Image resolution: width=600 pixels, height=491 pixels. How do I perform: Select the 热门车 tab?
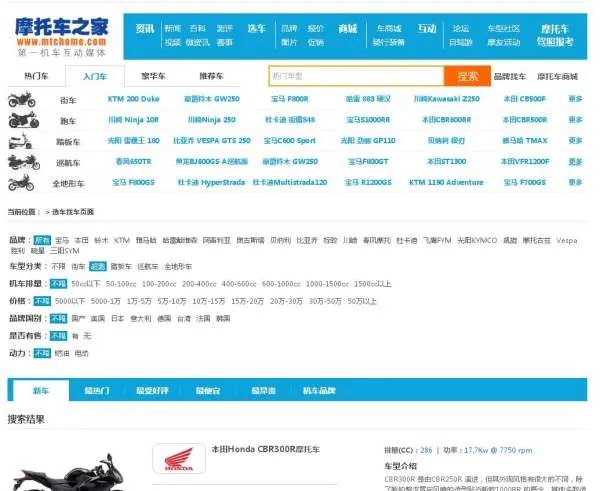point(36,76)
